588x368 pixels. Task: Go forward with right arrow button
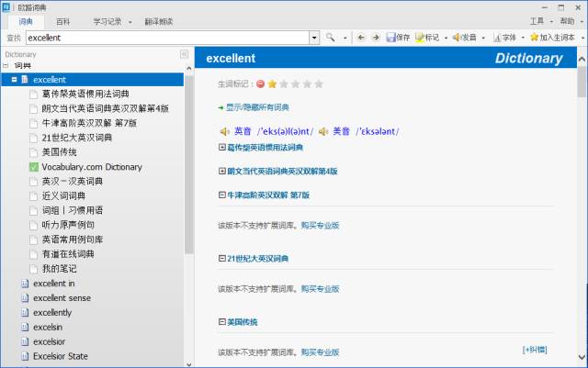[376, 38]
